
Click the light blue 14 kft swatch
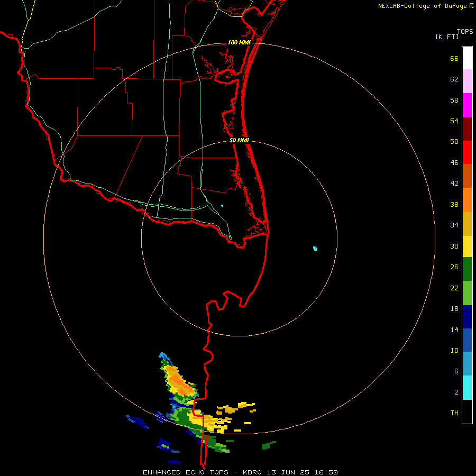(467, 364)
